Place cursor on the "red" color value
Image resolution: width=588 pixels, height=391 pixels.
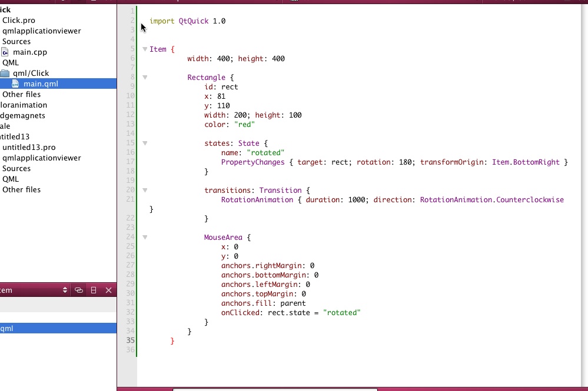[244, 125]
